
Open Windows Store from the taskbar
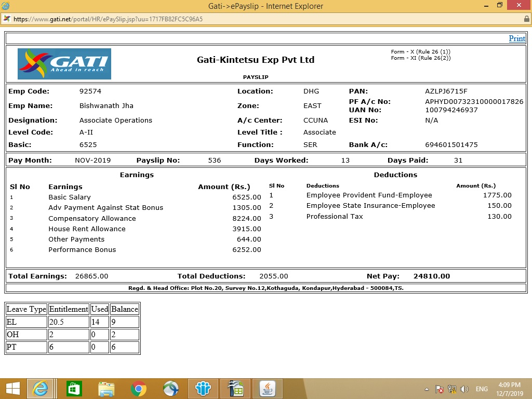pos(74,389)
